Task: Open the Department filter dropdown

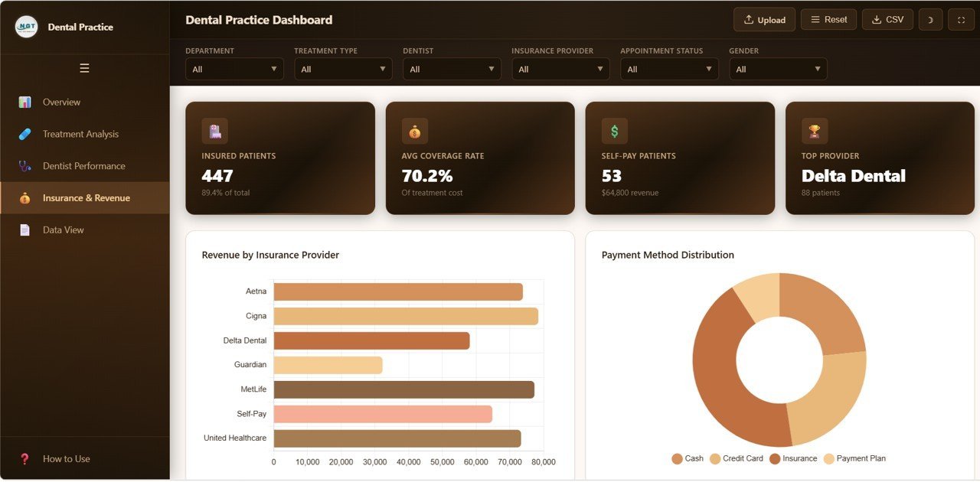Action: point(234,68)
